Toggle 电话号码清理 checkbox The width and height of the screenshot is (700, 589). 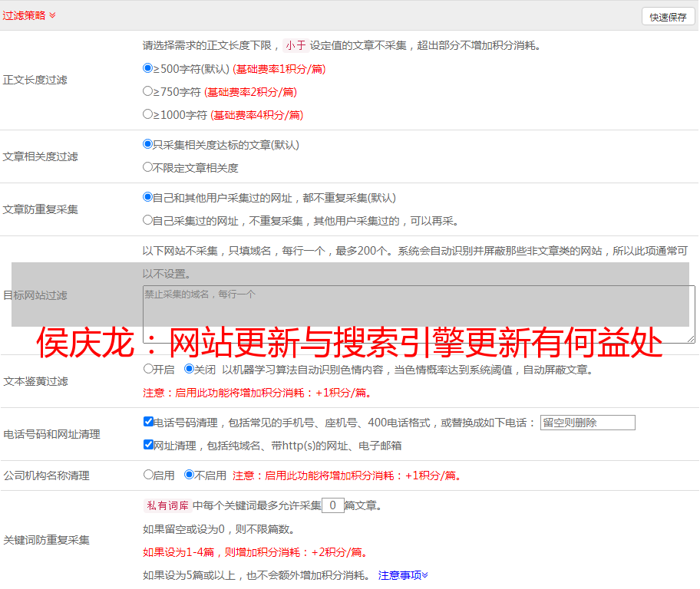(x=148, y=422)
